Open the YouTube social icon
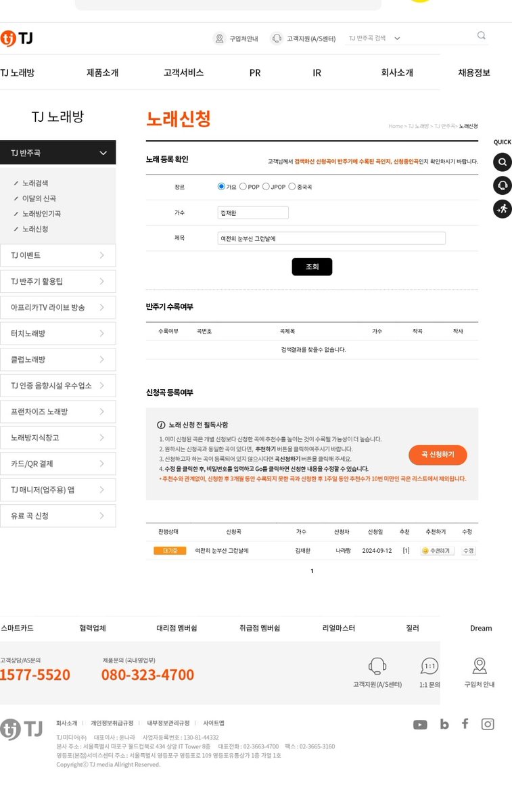This screenshot has height=812, width=512. (x=420, y=725)
